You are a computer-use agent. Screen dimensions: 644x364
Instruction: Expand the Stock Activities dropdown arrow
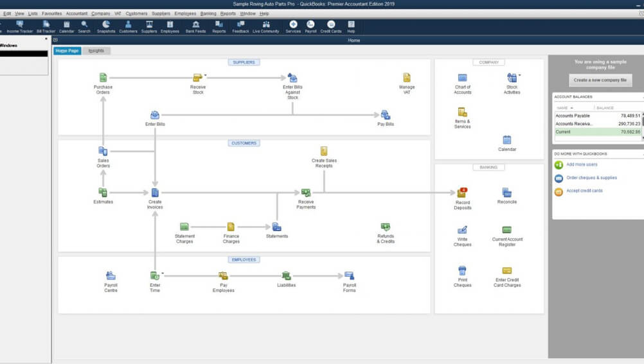[519, 74]
